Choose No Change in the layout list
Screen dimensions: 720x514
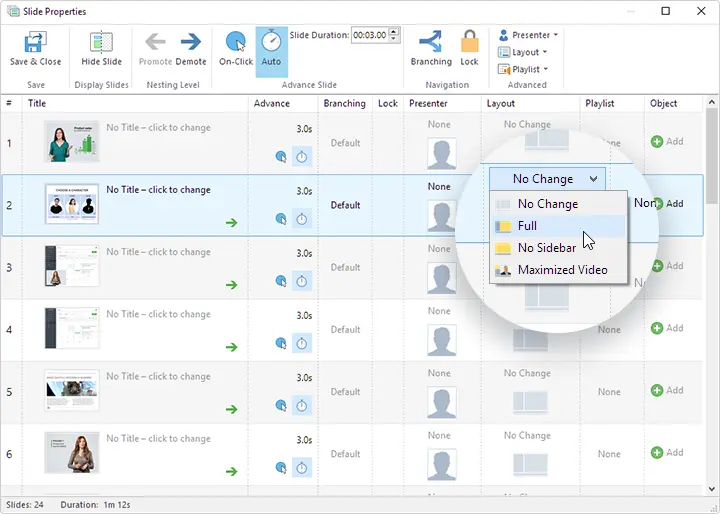558,204
